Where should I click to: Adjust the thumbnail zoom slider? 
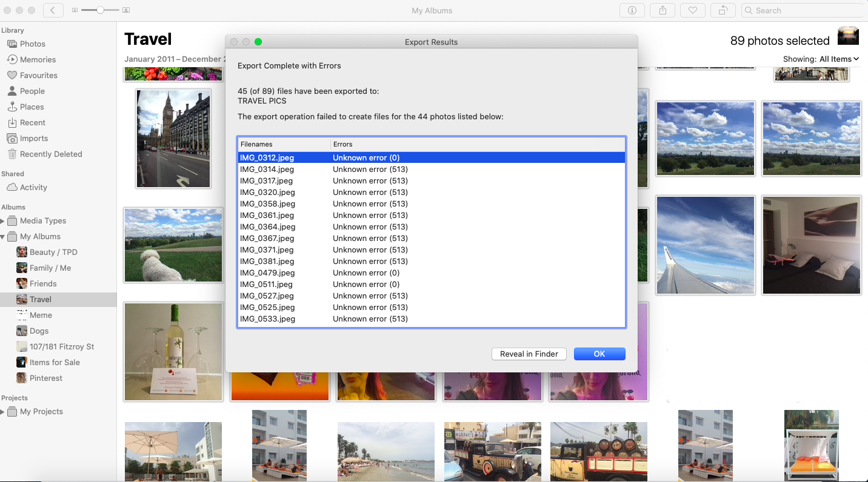[100, 10]
